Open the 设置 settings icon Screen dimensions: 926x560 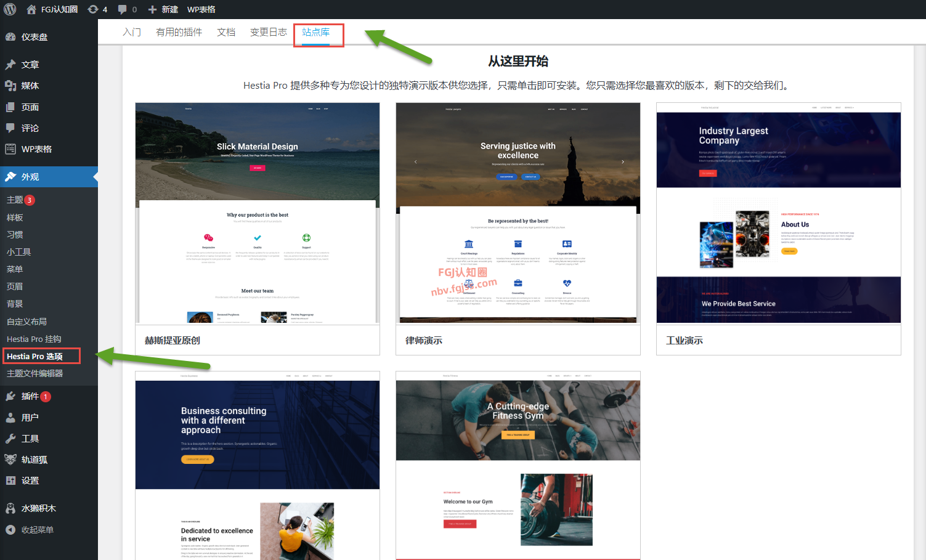pos(10,481)
